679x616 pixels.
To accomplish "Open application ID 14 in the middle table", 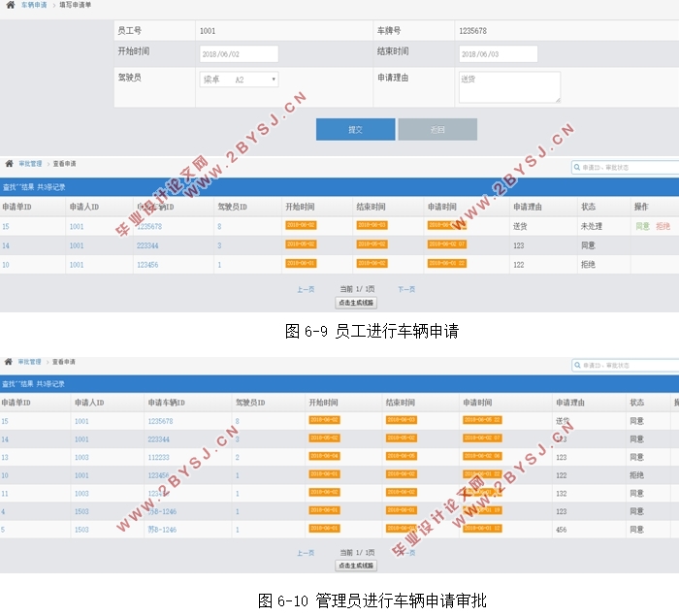I will click(x=6, y=245).
